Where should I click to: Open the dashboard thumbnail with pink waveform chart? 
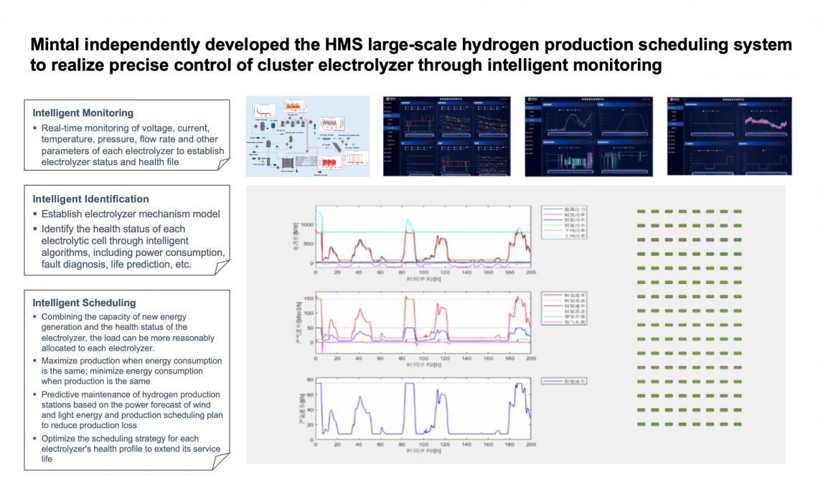tap(729, 135)
